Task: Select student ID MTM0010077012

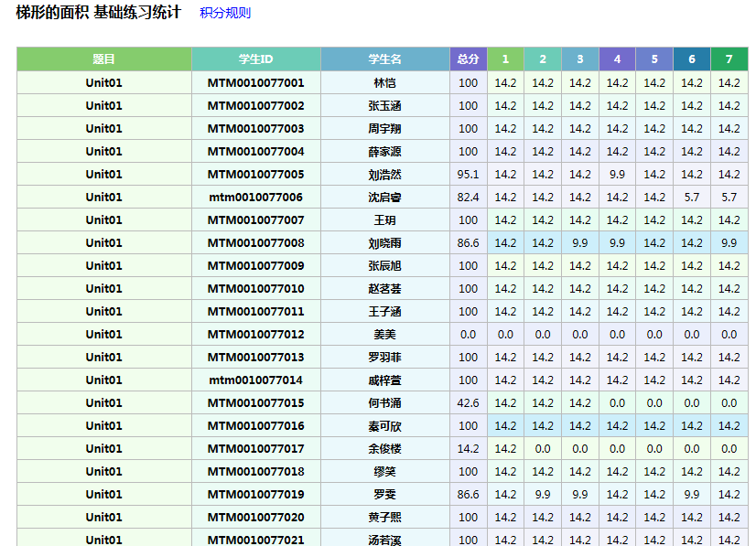Action: coord(256,335)
